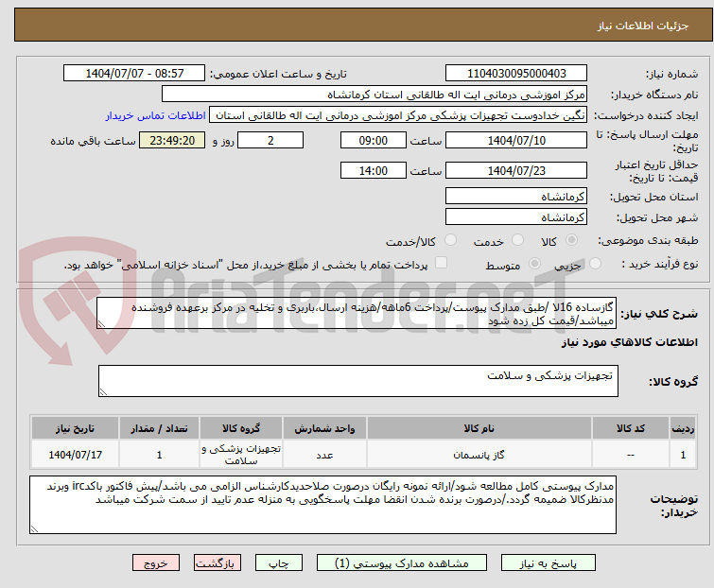Click the remaining time 23:49:20 field
The image size is (714, 588).
pyautogui.click(x=171, y=141)
